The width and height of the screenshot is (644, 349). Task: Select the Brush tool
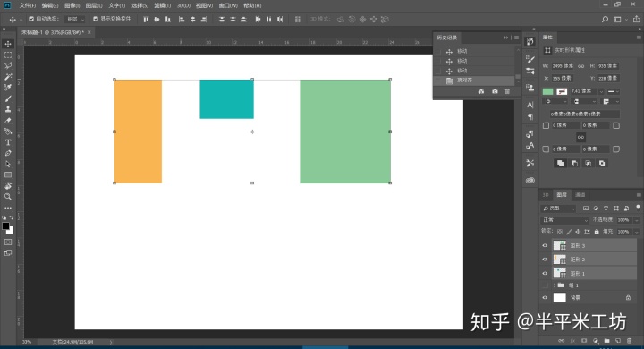click(8, 98)
